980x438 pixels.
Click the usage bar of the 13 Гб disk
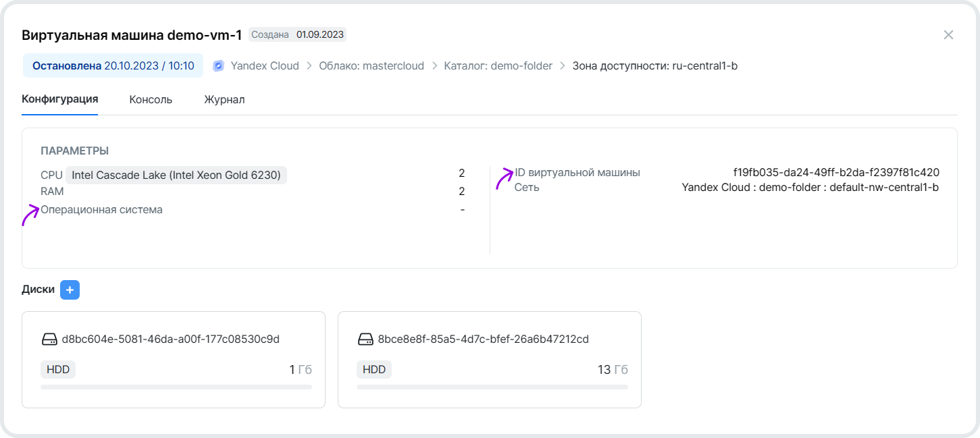pos(492,387)
